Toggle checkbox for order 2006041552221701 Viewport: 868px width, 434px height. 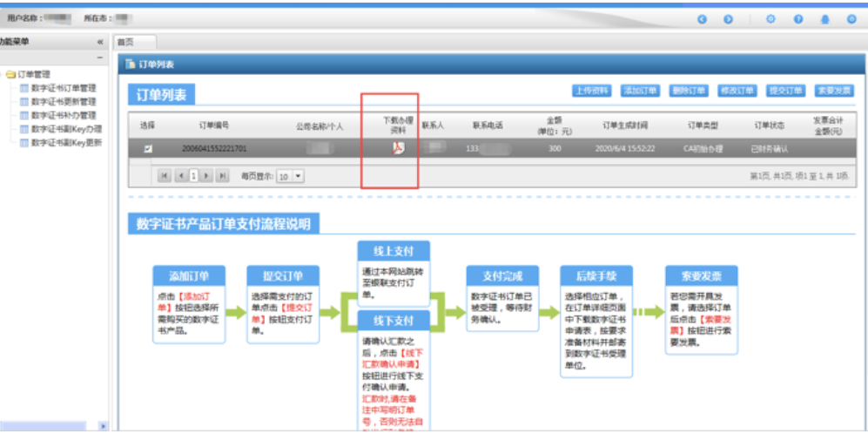(148, 148)
